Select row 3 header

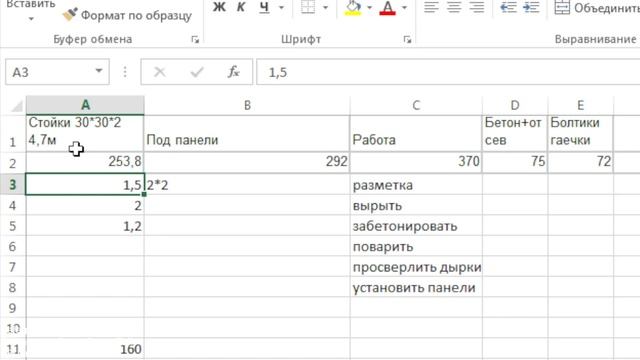pyautogui.click(x=13, y=184)
